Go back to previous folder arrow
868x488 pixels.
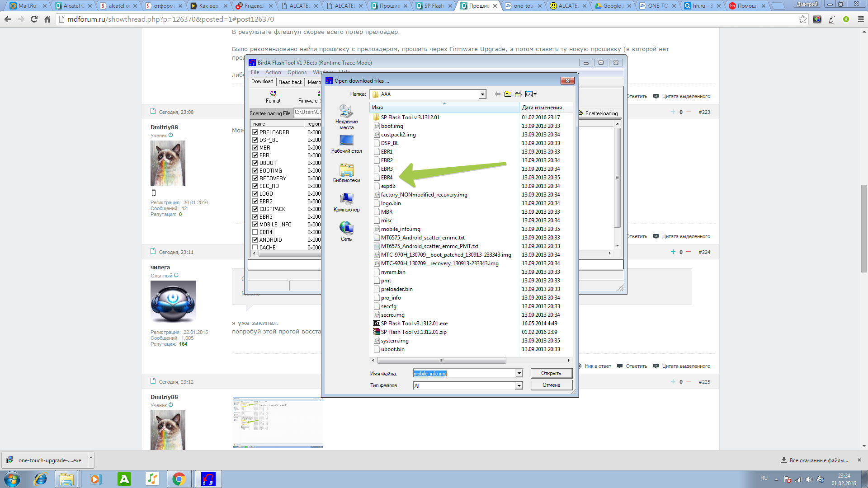(498, 94)
